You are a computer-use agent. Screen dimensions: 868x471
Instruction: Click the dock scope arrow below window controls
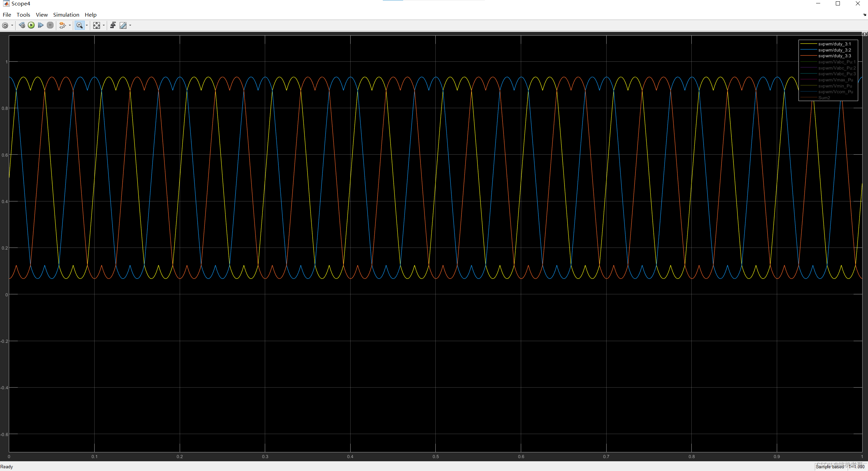[x=864, y=15]
